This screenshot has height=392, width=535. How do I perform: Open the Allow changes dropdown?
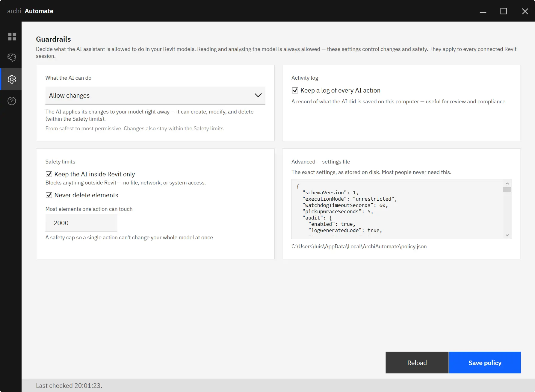tap(155, 96)
